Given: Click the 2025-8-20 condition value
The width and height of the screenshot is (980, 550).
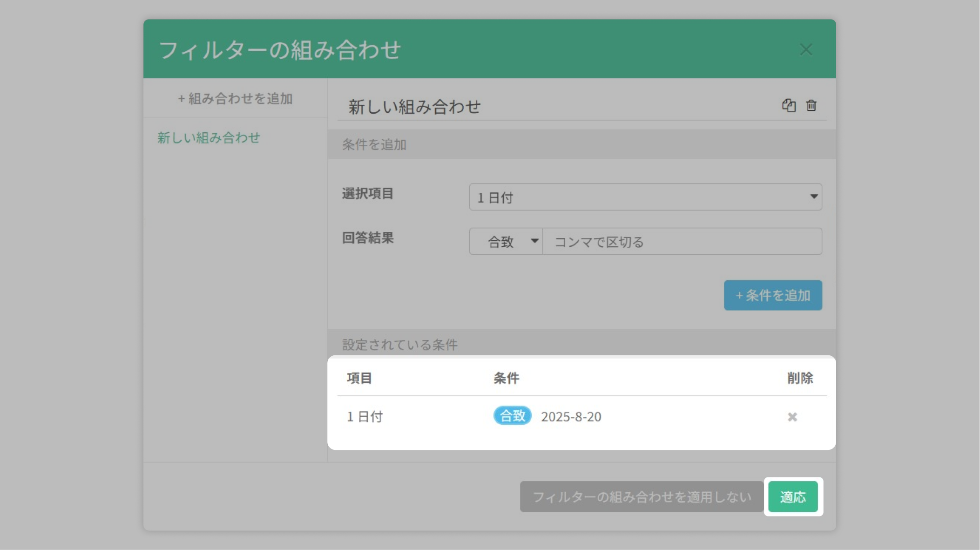Looking at the screenshot, I should pos(571,416).
